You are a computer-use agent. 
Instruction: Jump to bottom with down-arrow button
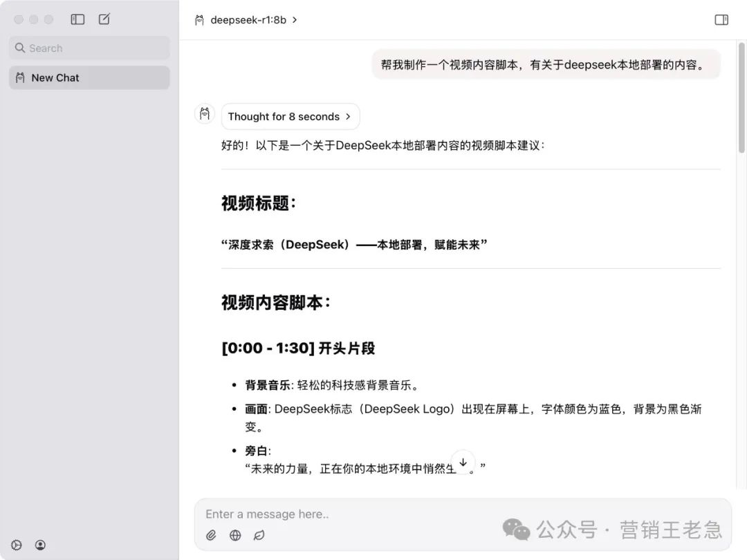pyautogui.click(x=463, y=463)
